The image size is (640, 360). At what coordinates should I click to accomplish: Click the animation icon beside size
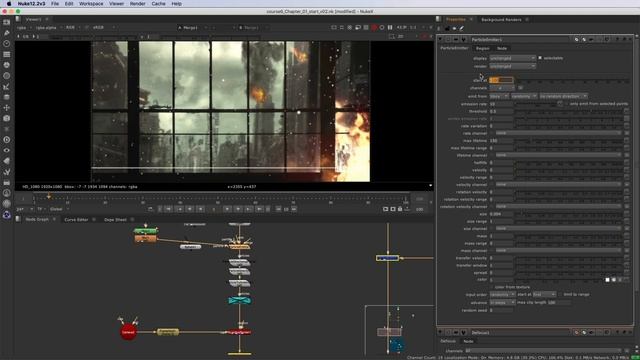[x=626, y=214]
